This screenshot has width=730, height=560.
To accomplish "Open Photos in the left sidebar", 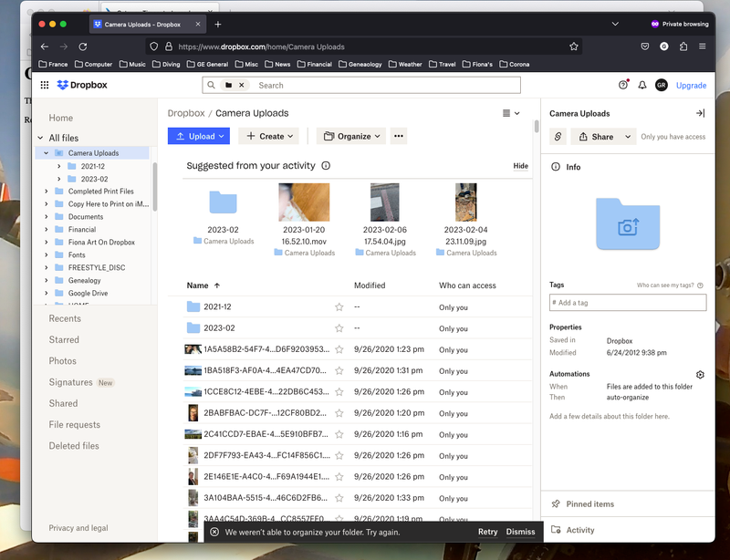I will pos(63,361).
